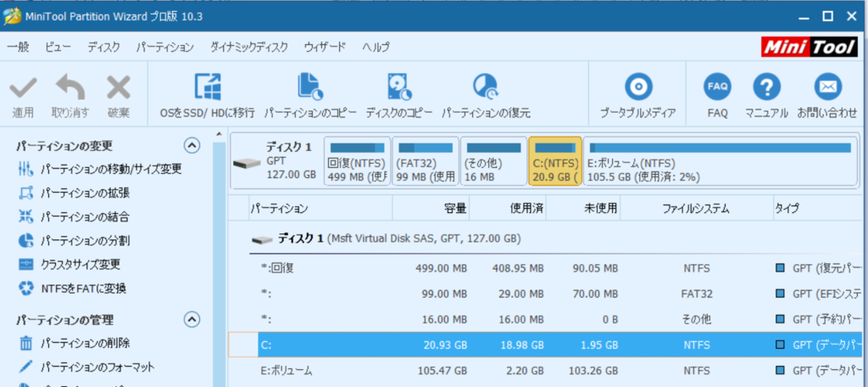Open the ビュー menu
The width and height of the screenshot is (868, 387).
[x=58, y=48]
